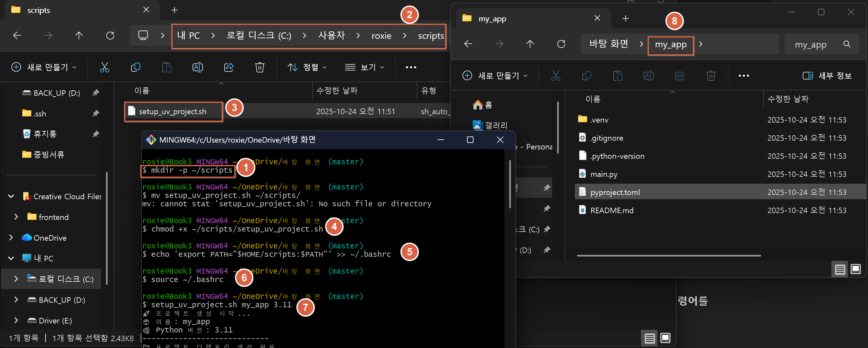Click the copy icon in scripts toolbar
The image size is (868, 348).
pyautogui.click(x=135, y=68)
